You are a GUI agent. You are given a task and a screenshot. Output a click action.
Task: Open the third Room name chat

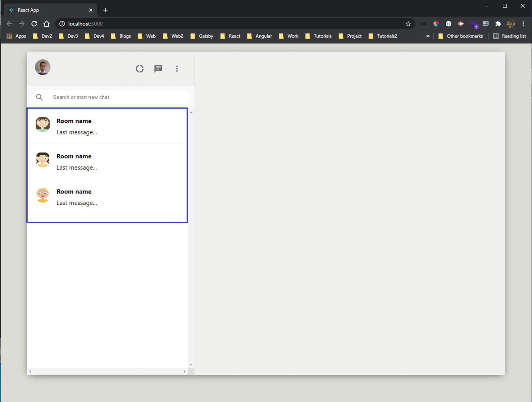tap(107, 197)
